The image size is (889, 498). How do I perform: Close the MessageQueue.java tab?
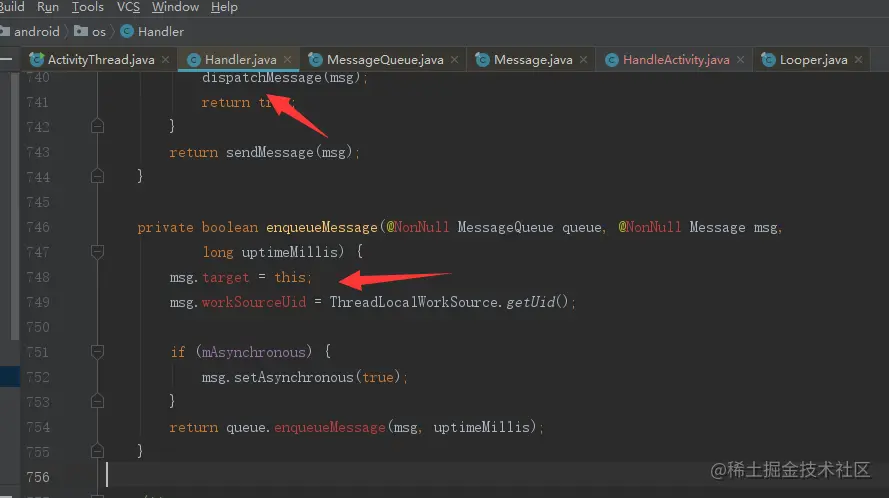click(454, 60)
